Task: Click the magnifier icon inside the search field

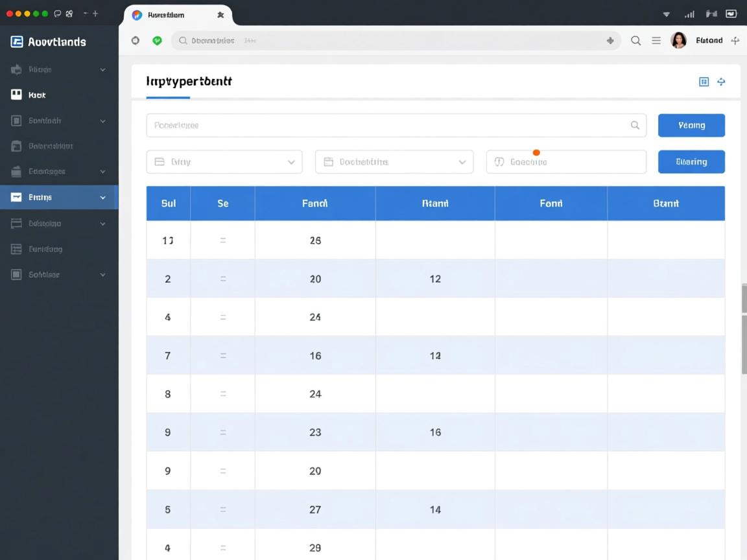Action: point(635,125)
